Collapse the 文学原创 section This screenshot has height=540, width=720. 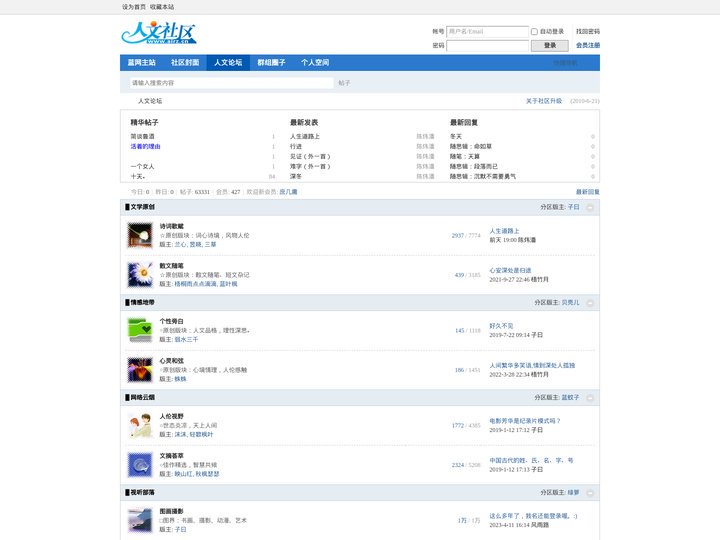point(590,208)
